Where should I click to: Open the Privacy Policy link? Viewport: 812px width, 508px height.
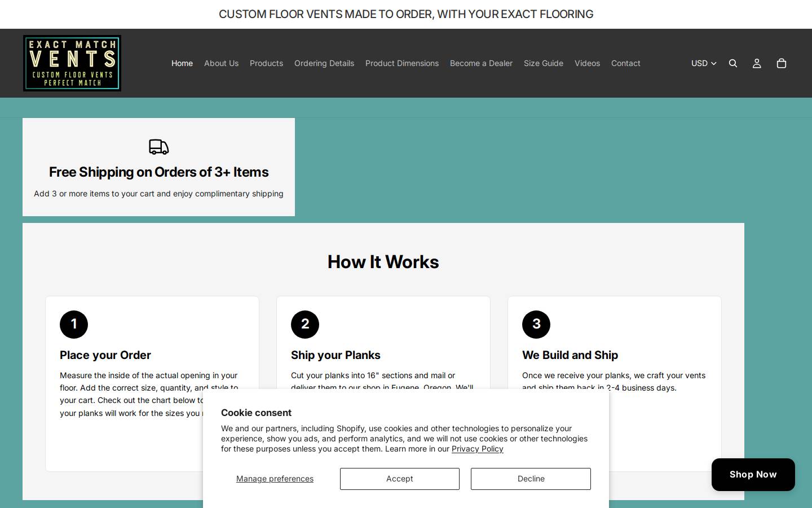(x=478, y=449)
